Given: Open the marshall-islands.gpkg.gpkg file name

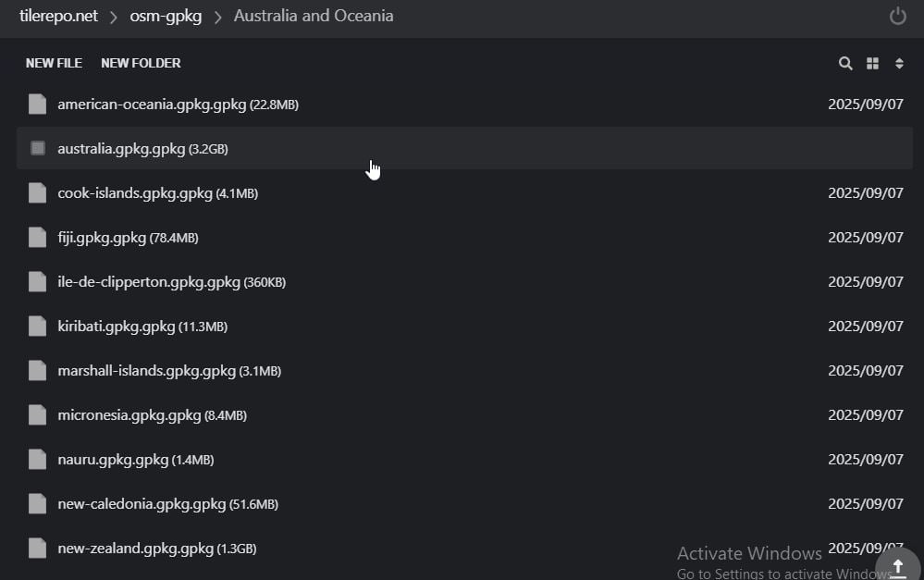Looking at the screenshot, I should pos(146,371).
